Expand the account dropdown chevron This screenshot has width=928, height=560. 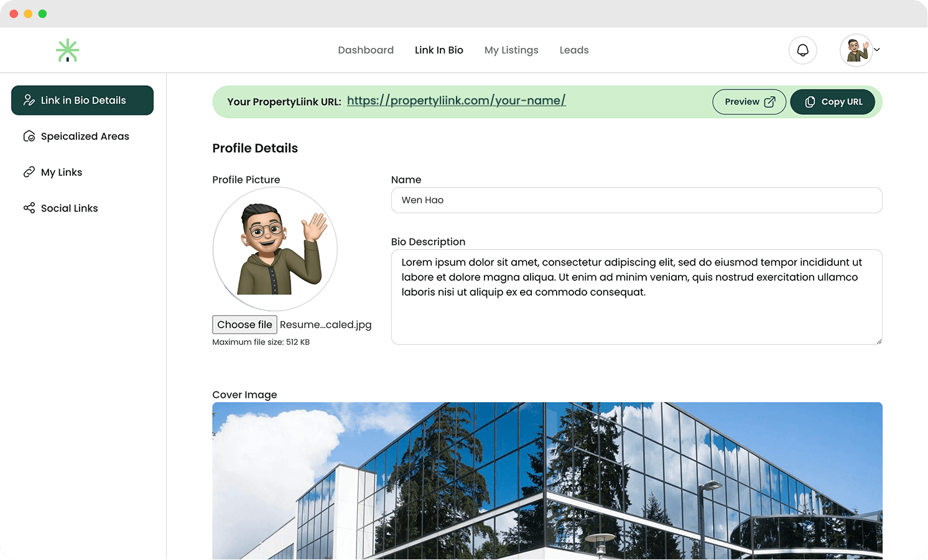(x=877, y=50)
